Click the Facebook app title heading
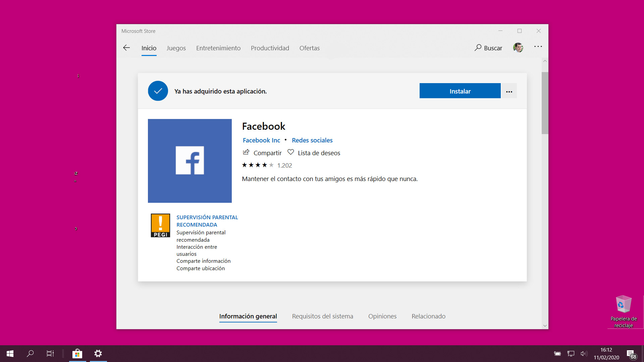644x362 pixels. click(264, 126)
